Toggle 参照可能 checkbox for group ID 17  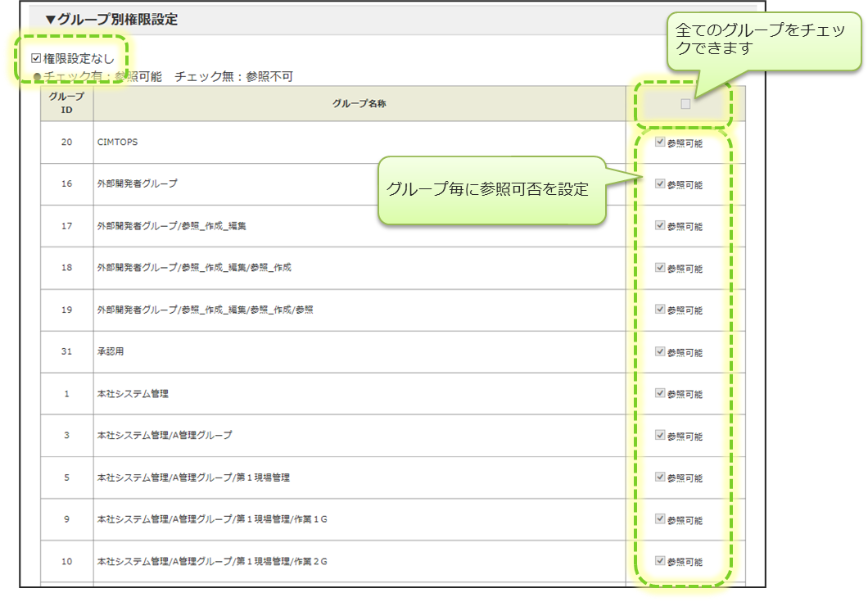[x=660, y=226]
